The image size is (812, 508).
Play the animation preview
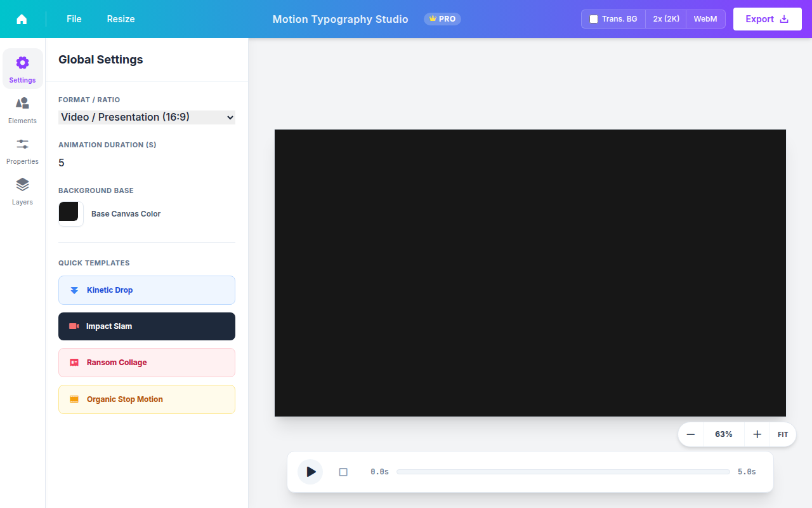[310, 472]
